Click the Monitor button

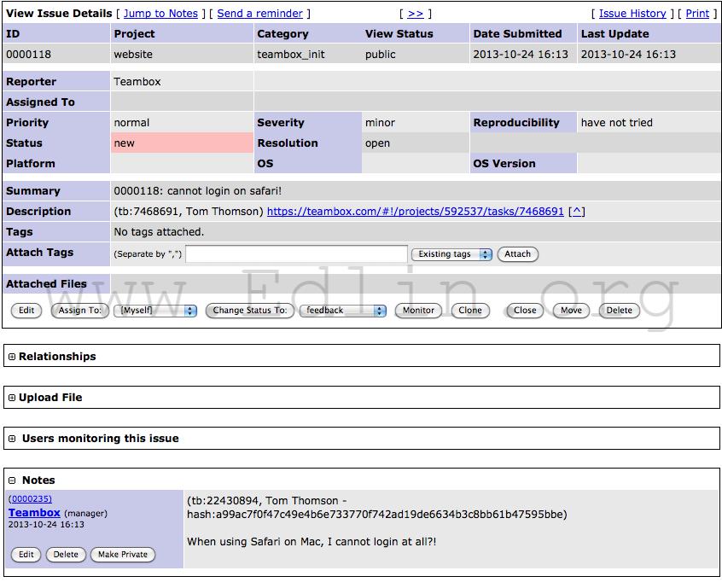(418, 311)
